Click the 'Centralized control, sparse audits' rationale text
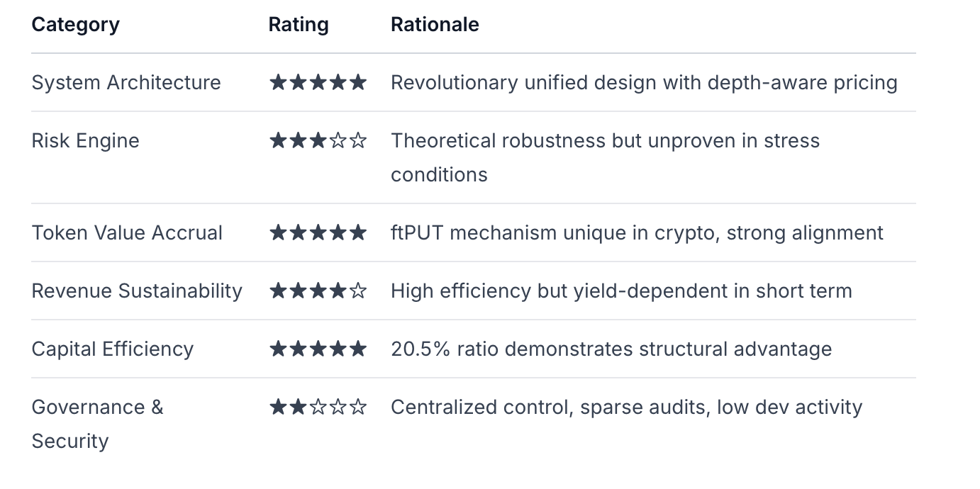The height and width of the screenshot is (489, 980). 626,407
